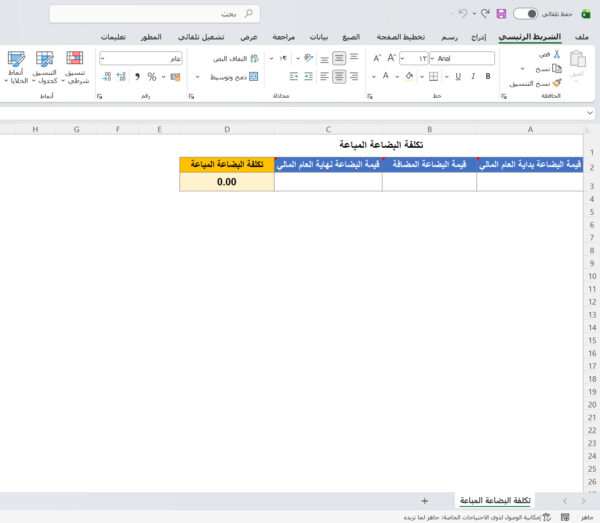This screenshot has width=600, height=523.
Task: Click the Undo arrow icon
Action: (461, 14)
